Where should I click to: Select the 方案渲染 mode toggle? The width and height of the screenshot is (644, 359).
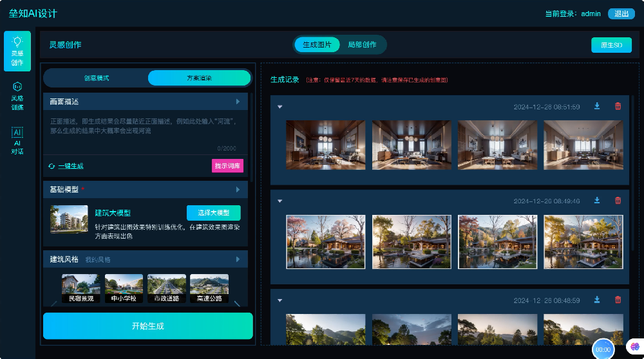tap(199, 78)
